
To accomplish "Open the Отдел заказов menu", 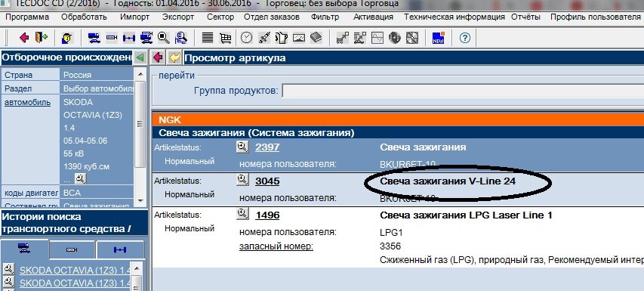I will pyautogui.click(x=272, y=17).
